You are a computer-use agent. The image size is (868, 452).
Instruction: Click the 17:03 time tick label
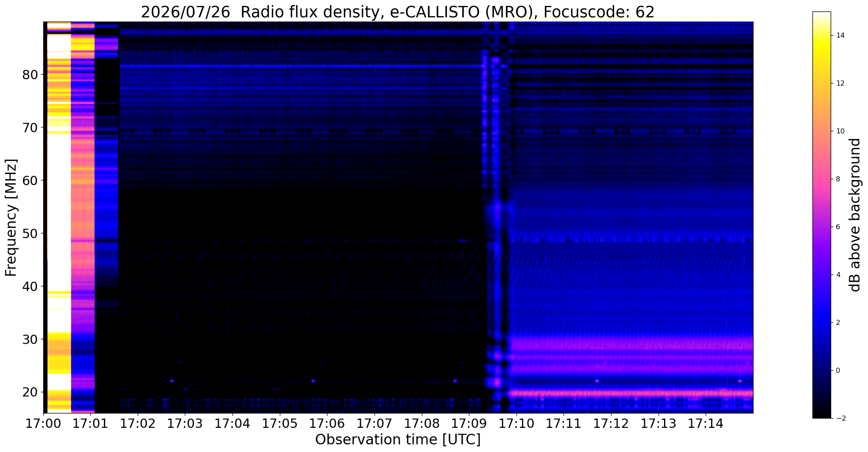point(185,423)
